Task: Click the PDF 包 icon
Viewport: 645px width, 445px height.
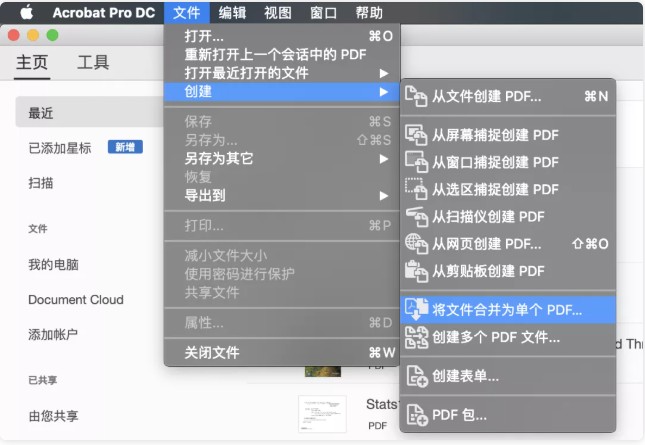Action: 416,414
